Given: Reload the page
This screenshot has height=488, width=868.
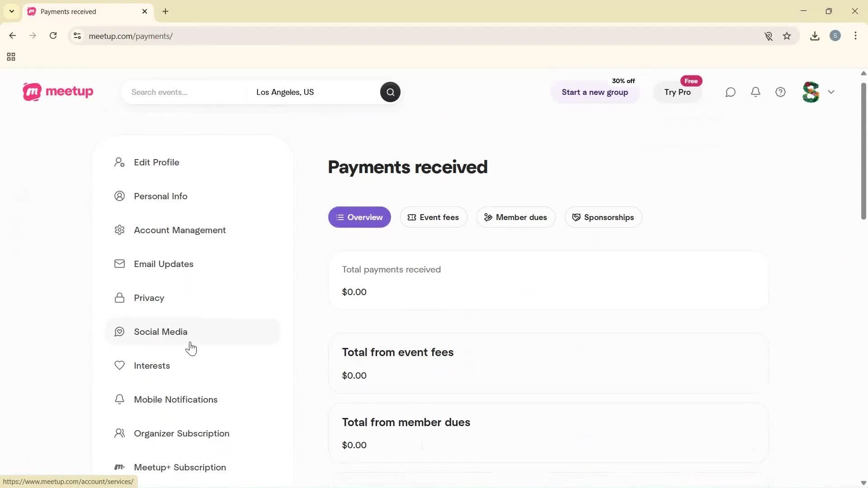Looking at the screenshot, I should [53, 36].
